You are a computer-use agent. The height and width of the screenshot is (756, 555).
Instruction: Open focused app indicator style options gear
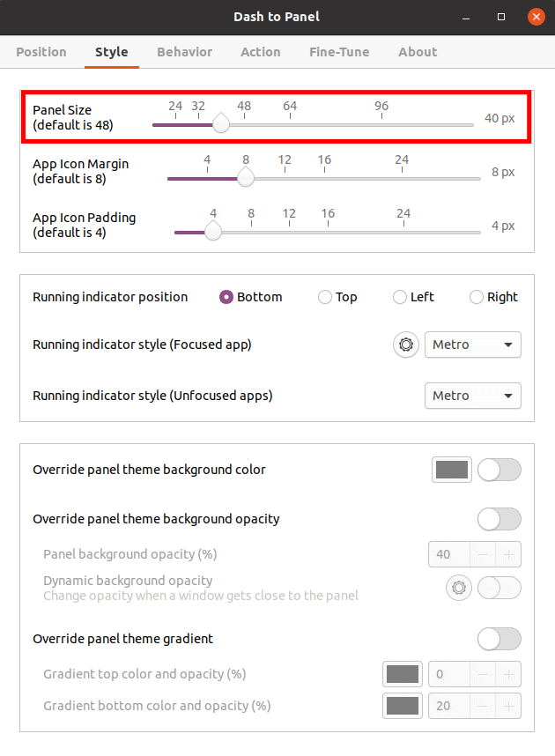pos(405,345)
